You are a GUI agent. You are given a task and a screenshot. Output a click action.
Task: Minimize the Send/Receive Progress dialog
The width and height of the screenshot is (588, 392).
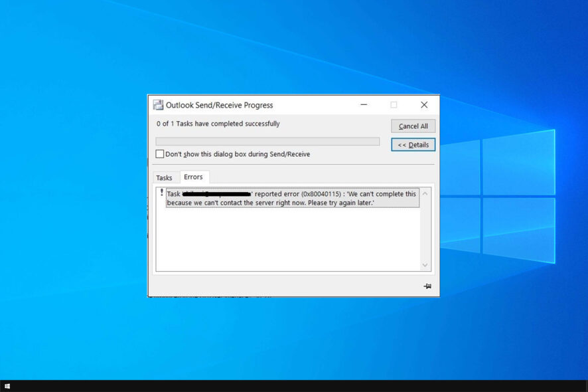click(364, 105)
